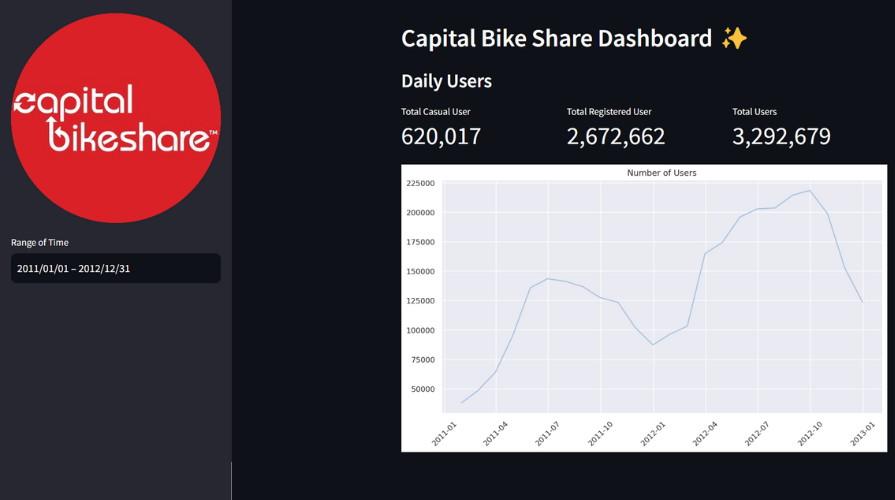The height and width of the screenshot is (500, 895).
Task: Click the 2011-07 x-axis tick label
Action: coord(547,434)
